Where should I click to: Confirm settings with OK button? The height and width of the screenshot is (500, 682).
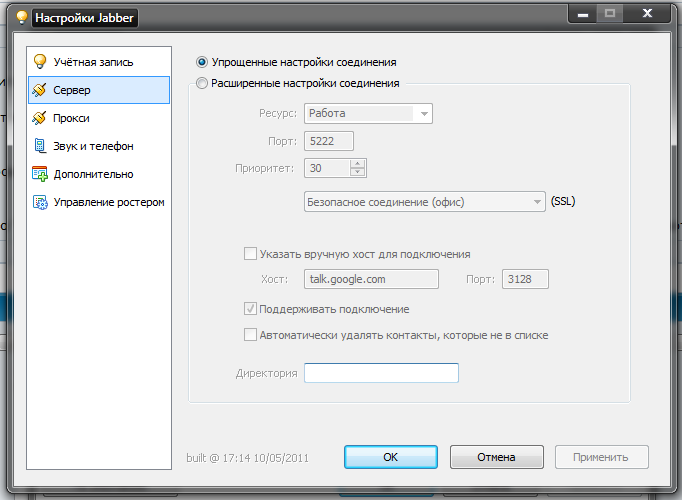pos(391,457)
